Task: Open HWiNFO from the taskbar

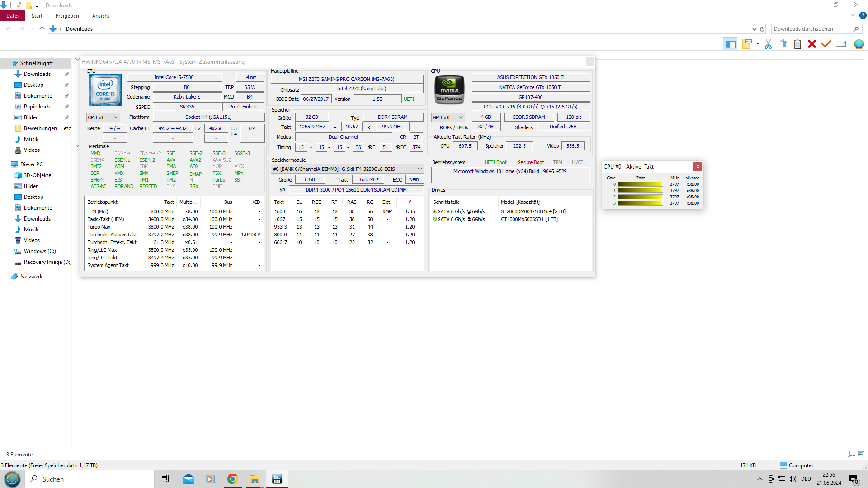Action: tap(277, 479)
